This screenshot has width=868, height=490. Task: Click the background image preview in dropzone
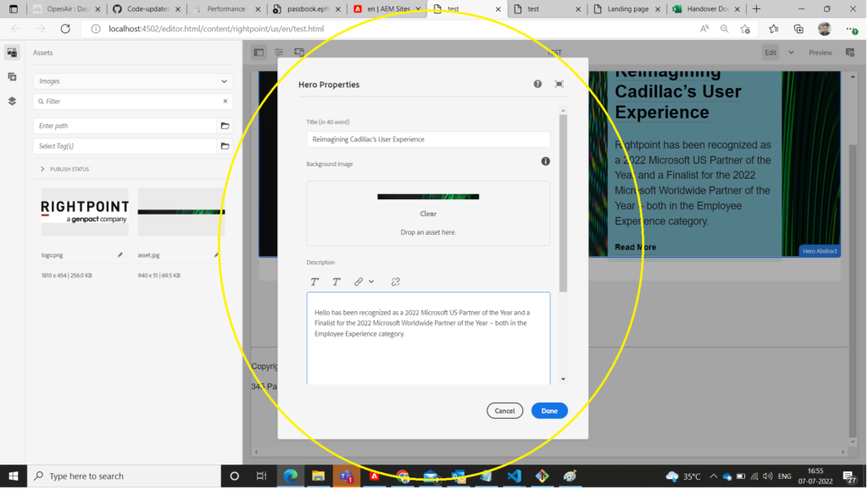(x=428, y=197)
